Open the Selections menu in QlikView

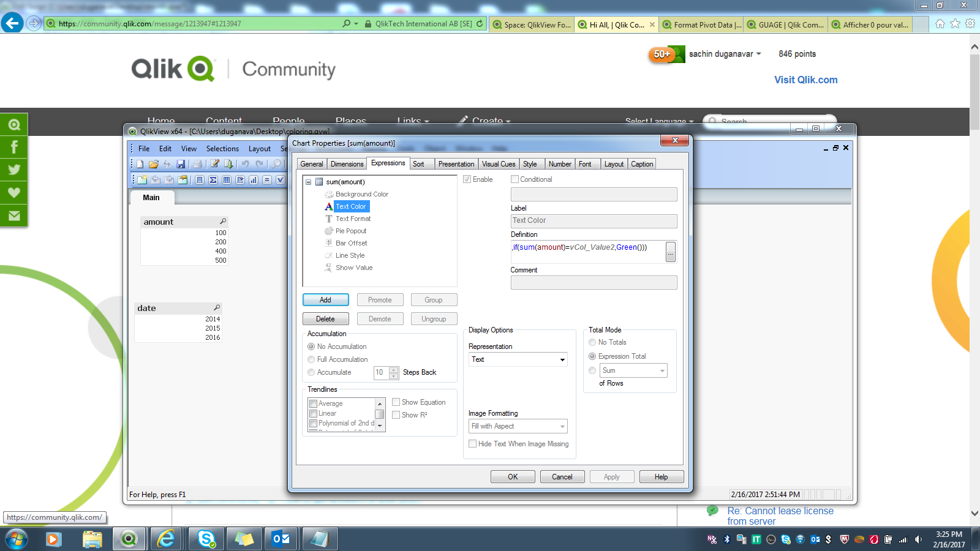222,149
